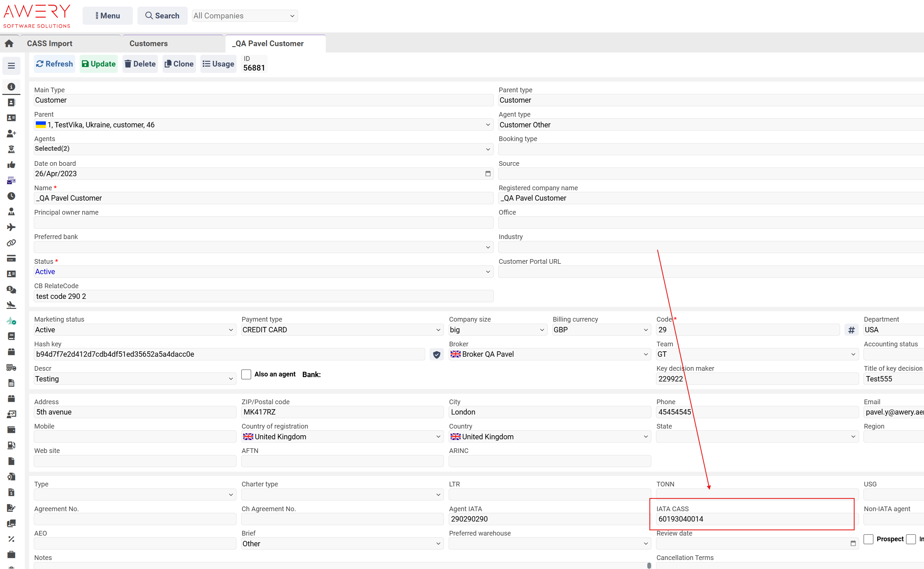The height and width of the screenshot is (569, 924).
Task: Open the link chain sidebar icon
Action: (x=11, y=243)
